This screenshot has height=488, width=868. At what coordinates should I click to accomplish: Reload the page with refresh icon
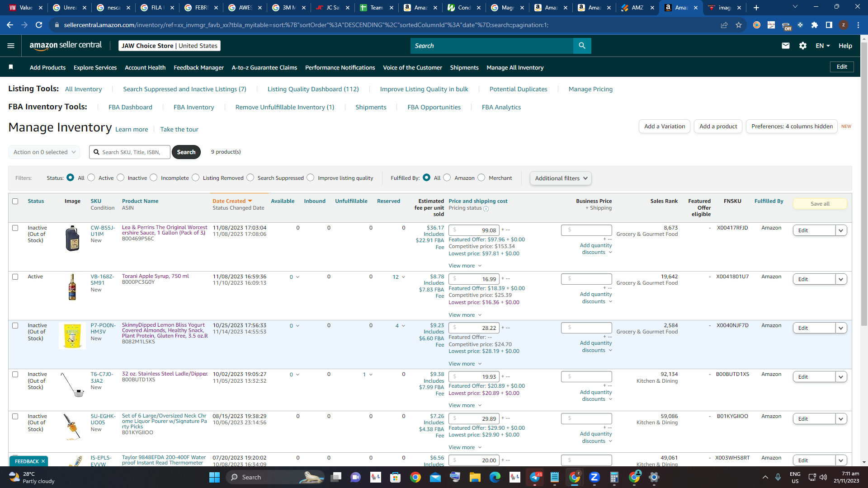click(x=39, y=25)
